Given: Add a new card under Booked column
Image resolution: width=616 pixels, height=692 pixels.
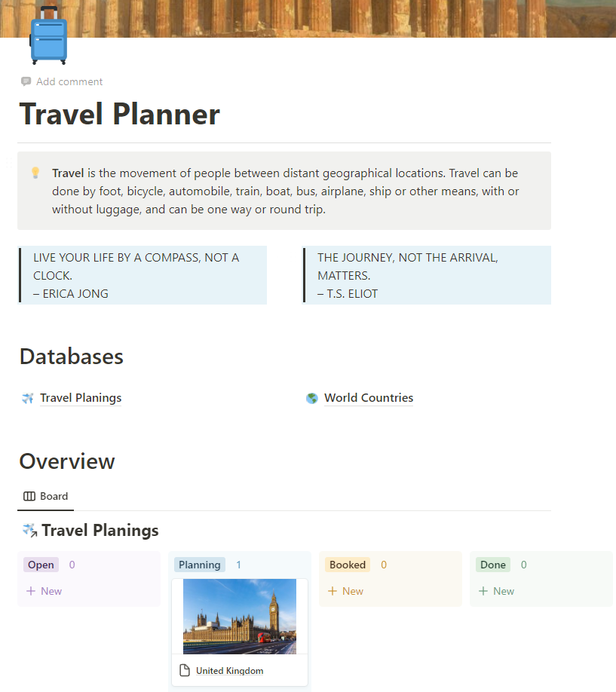Looking at the screenshot, I should pos(346,591).
